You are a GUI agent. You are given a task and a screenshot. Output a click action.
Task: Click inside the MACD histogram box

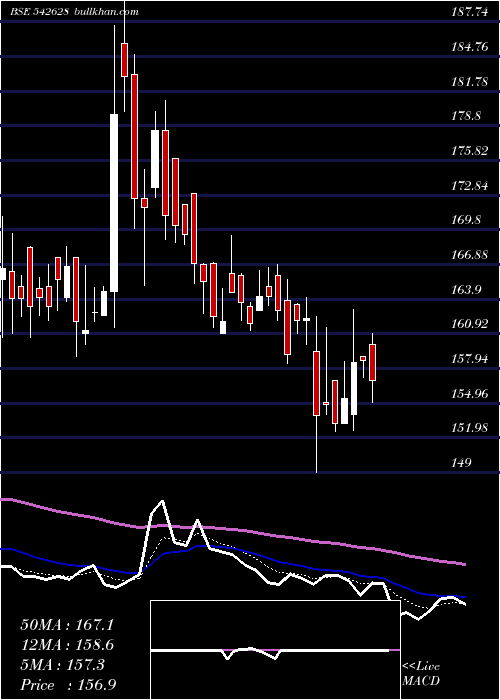(275, 650)
